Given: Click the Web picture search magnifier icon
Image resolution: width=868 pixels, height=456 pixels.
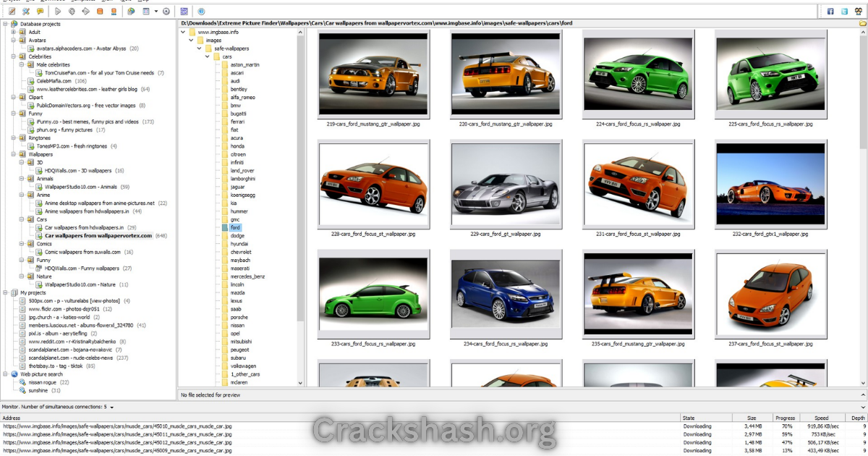Looking at the screenshot, I should pyautogui.click(x=14, y=374).
